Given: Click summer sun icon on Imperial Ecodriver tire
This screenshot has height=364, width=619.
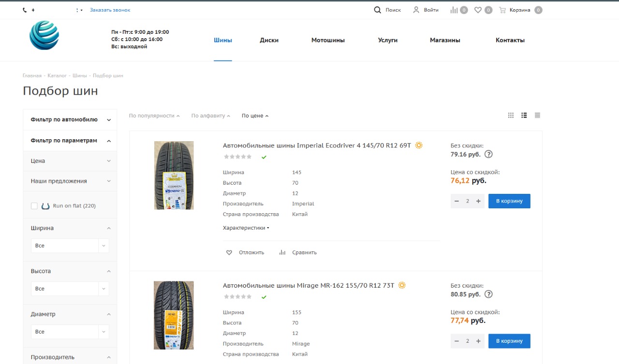Looking at the screenshot, I should (x=419, y=145).
